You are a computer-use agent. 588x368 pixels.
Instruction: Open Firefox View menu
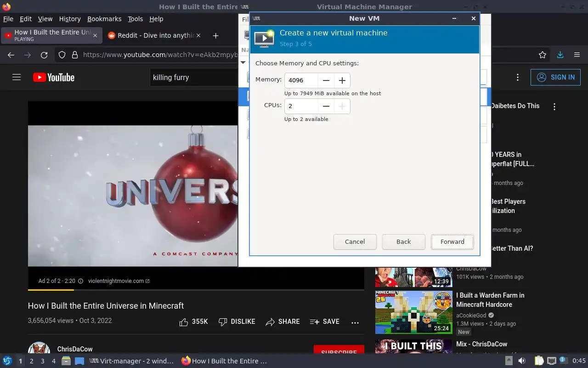(x=45, y=19)
